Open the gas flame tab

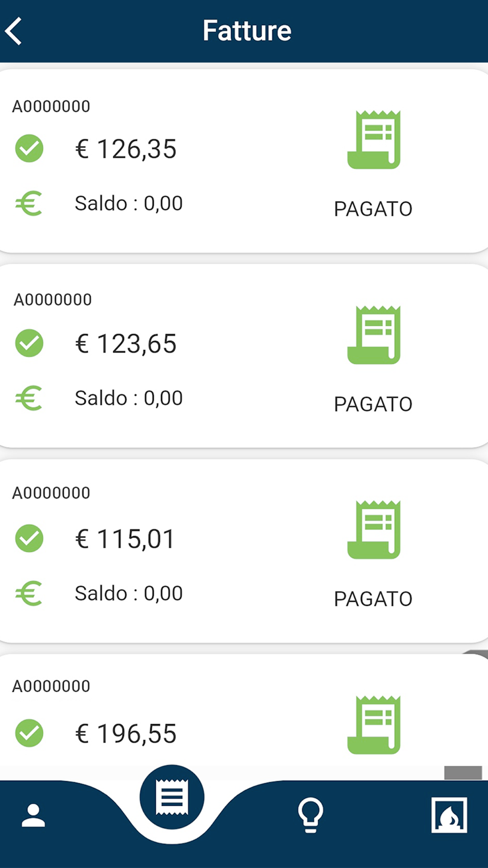[x=449, y=815]
